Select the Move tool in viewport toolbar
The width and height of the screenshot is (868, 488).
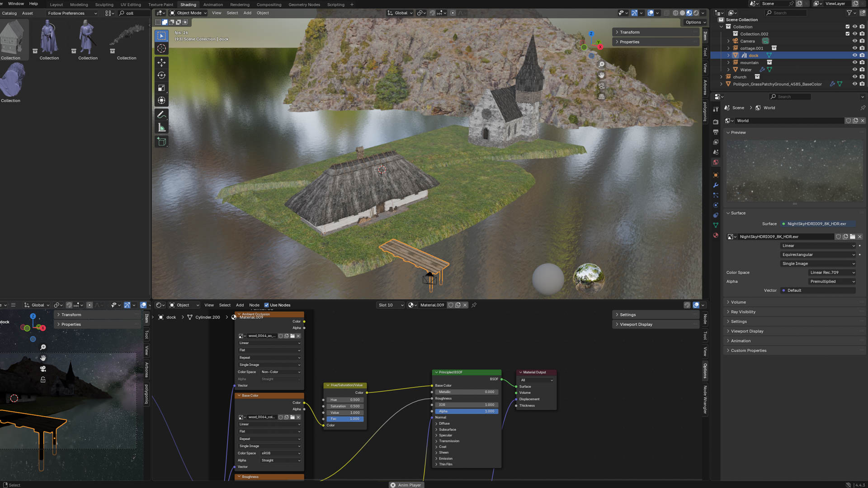[161, 62]
